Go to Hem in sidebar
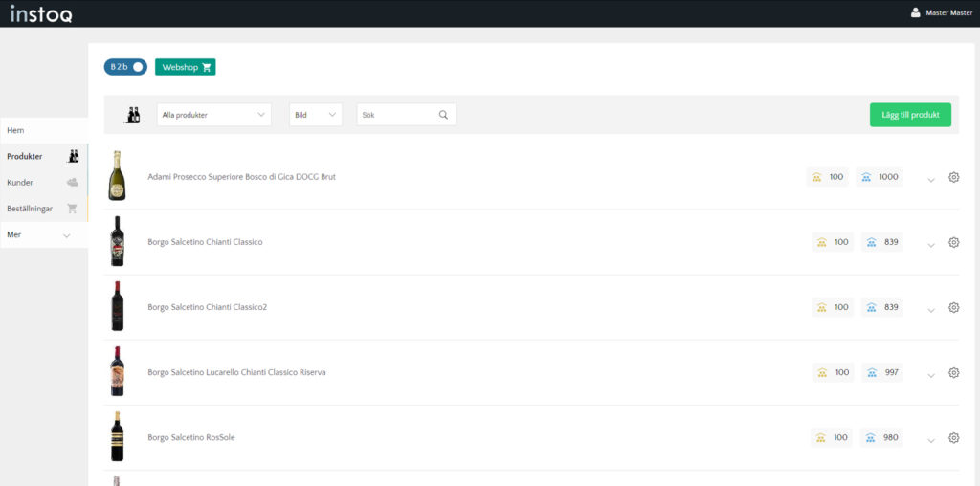 (x=16, y=130)
